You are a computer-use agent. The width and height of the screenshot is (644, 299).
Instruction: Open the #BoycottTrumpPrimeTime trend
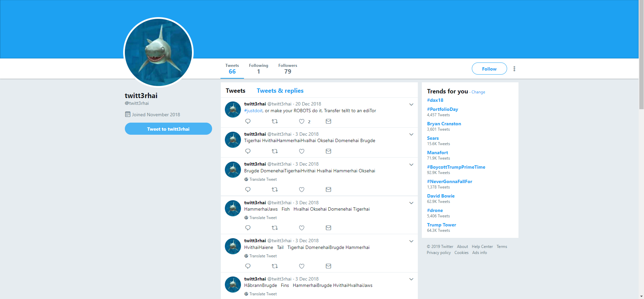(456, 167)
